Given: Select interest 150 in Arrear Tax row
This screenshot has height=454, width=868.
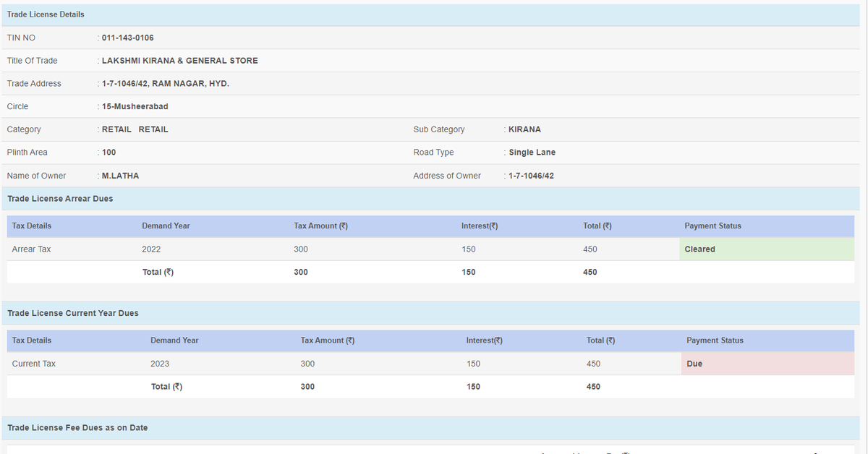Looking at the screenshot, I should [x=469, y=249].
